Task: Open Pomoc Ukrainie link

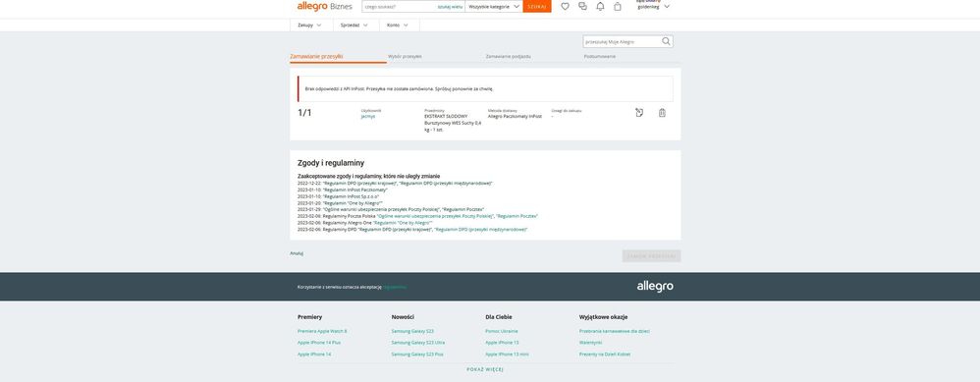Action: click(502, 331)
